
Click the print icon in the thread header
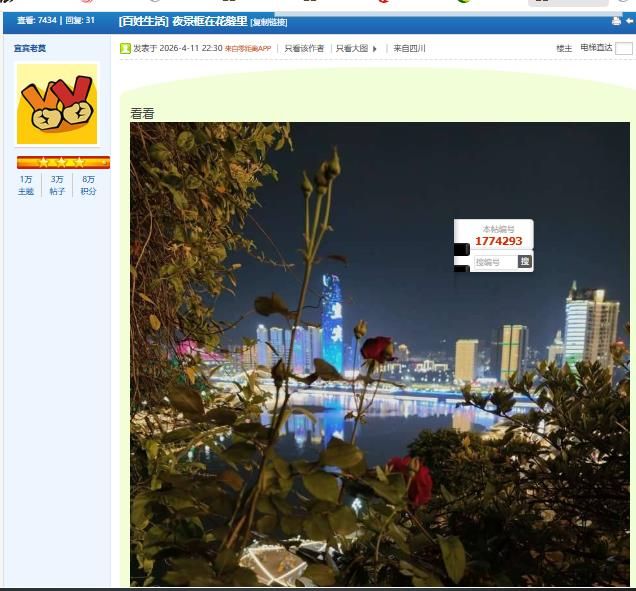(x=616, y=21)
